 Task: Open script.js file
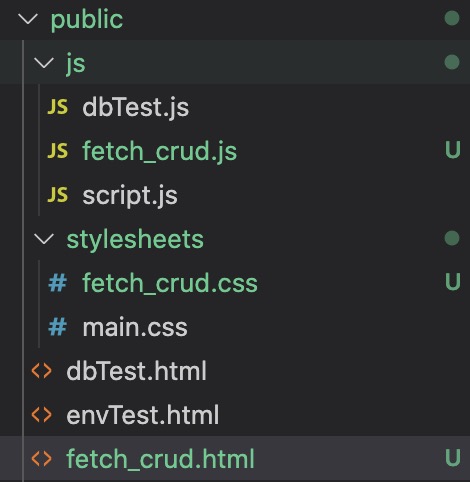(130, 196)
